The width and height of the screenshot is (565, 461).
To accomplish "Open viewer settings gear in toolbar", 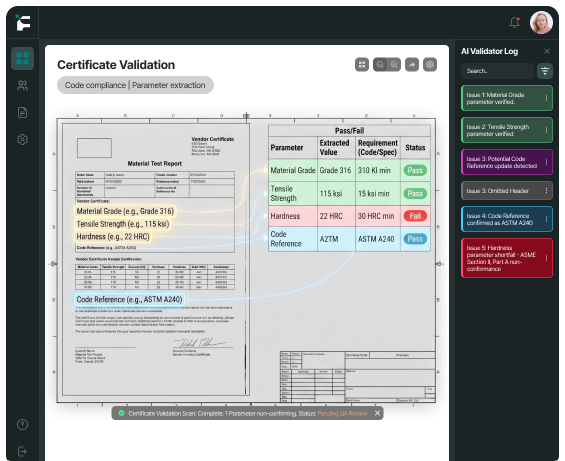I will (430, 65).
